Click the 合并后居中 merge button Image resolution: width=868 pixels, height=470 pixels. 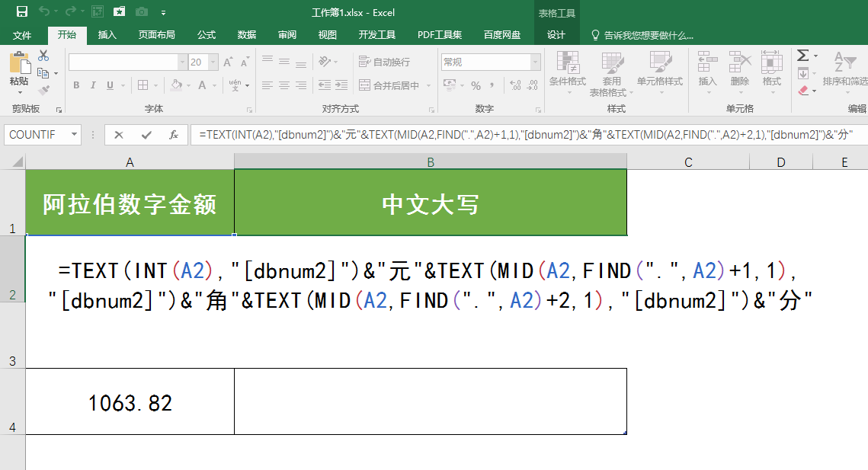pyautogui.click(x=389, y=85)
